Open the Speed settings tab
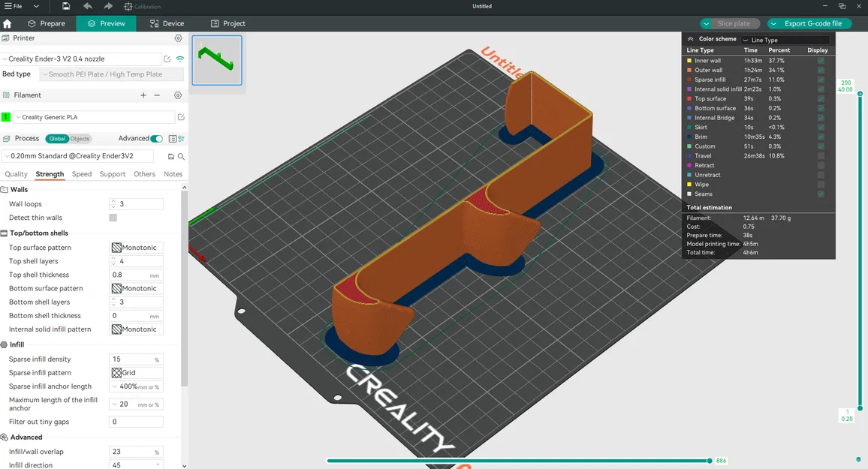868x469 pixels. coord(82,173)
